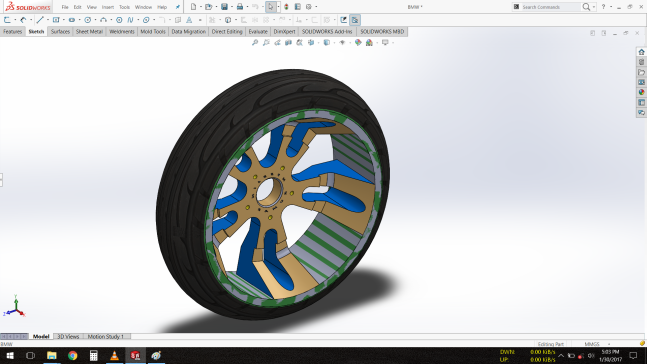Viewport: 647px width, 364px height.
Task: Expand the Search Commands dropdown arrow
Action: (x=594, y=7)
